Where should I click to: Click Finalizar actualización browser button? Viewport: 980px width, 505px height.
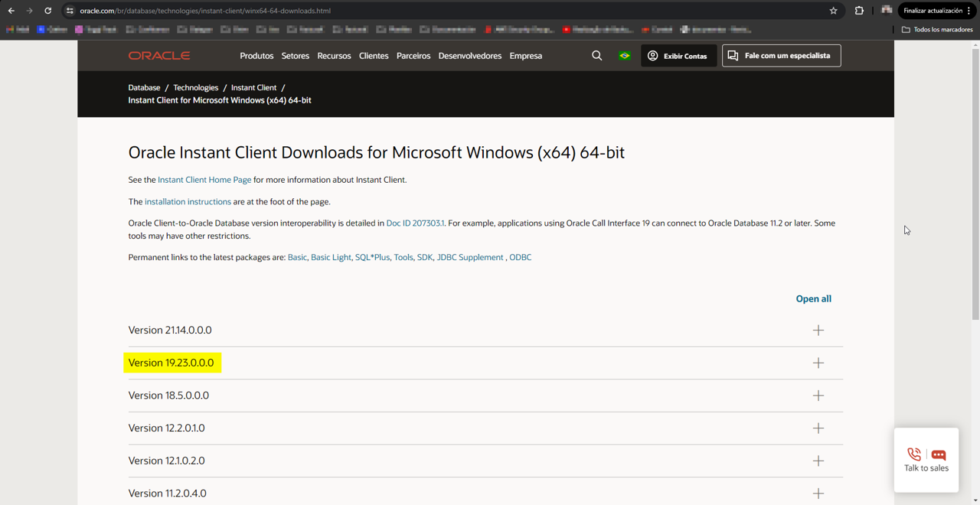tap(937, 11)
